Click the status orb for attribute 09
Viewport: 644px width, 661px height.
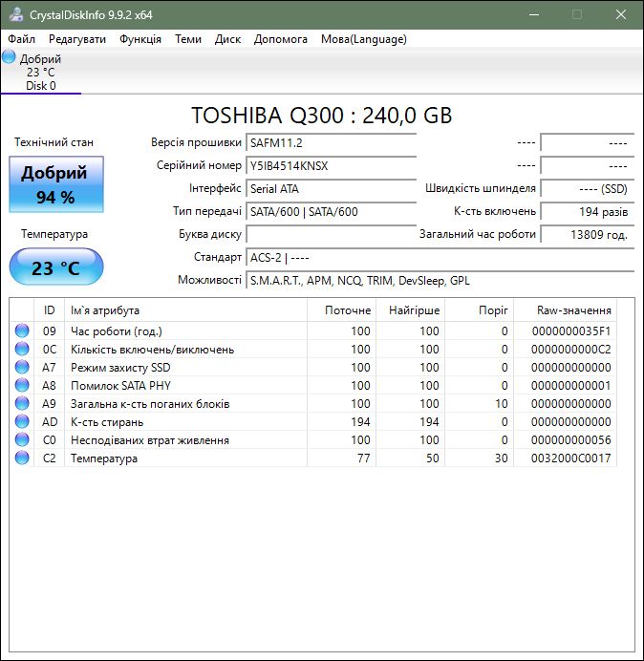click(x=22, y=330)
